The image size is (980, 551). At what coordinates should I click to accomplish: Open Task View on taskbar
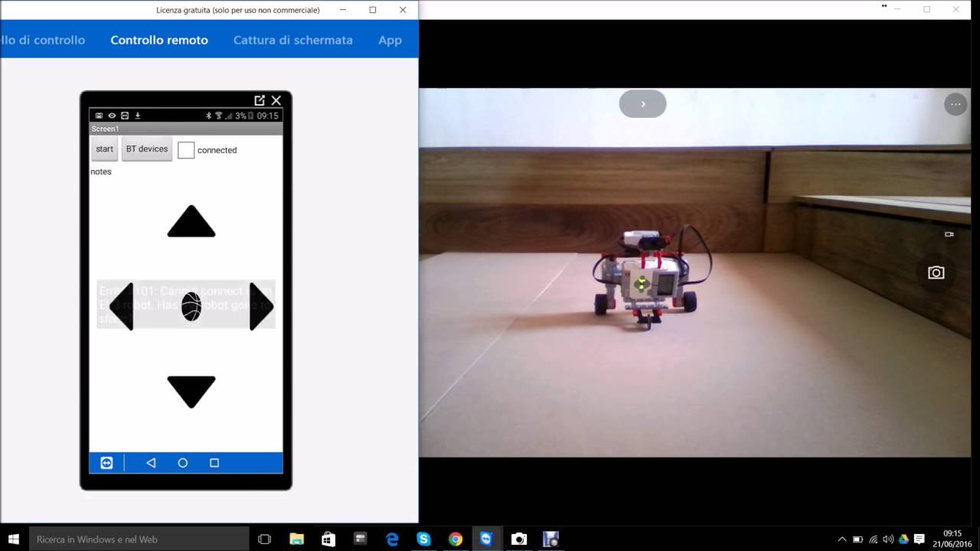click(265, 539)
